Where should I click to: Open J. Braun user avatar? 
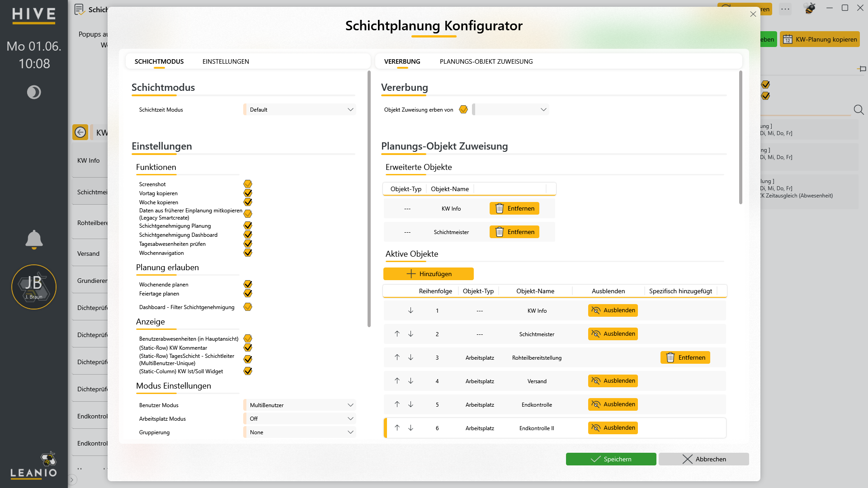(34, 287)
